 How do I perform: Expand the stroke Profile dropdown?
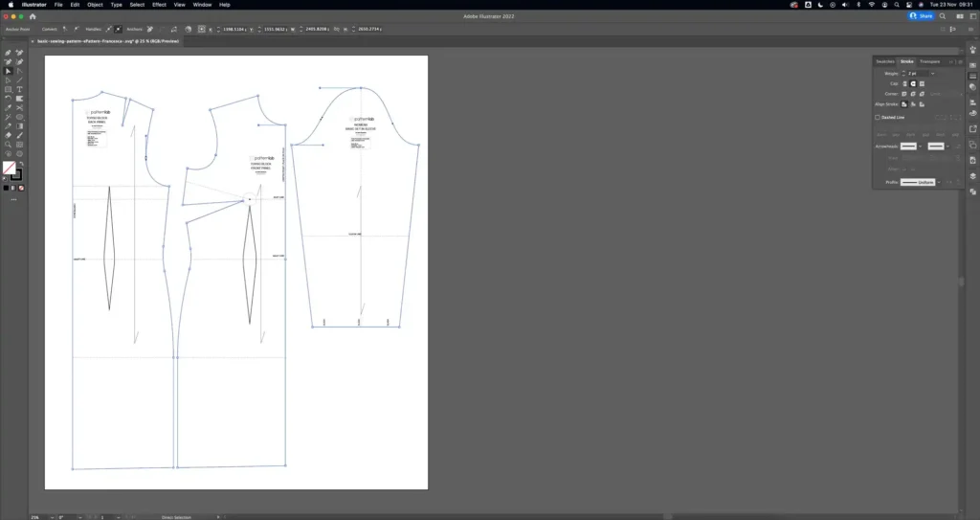tap(940, 182)
